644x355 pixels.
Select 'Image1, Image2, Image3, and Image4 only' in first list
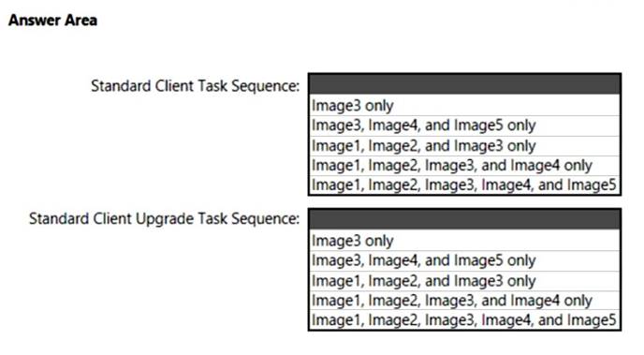[x=464, y=166]
